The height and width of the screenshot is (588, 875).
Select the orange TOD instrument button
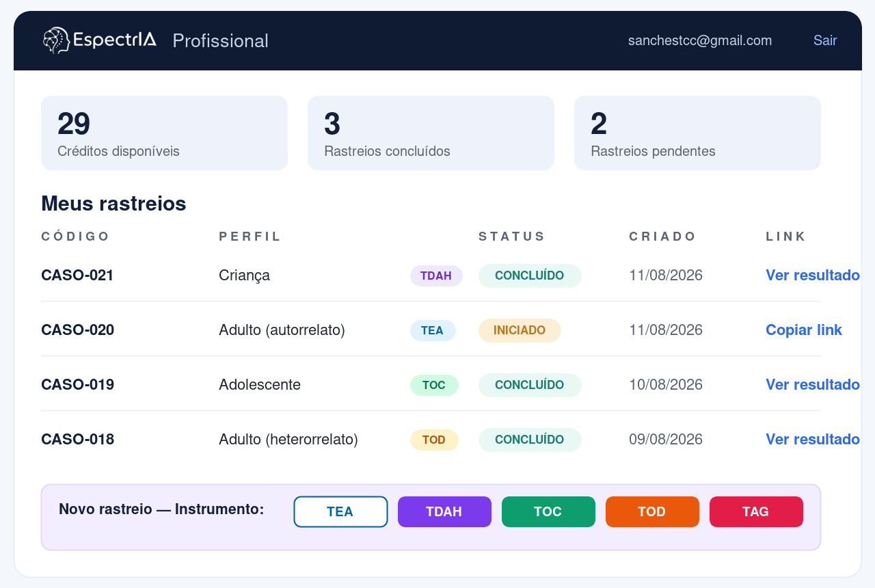652,511
